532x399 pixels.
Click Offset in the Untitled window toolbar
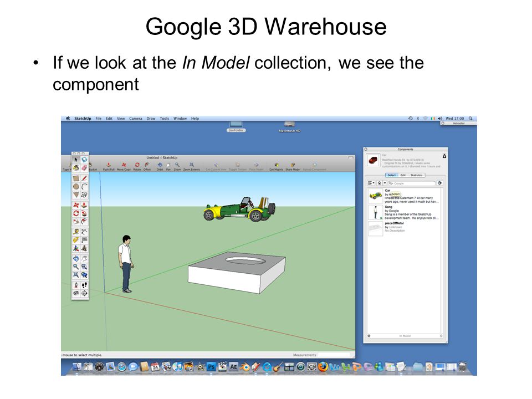click(147, 166)
